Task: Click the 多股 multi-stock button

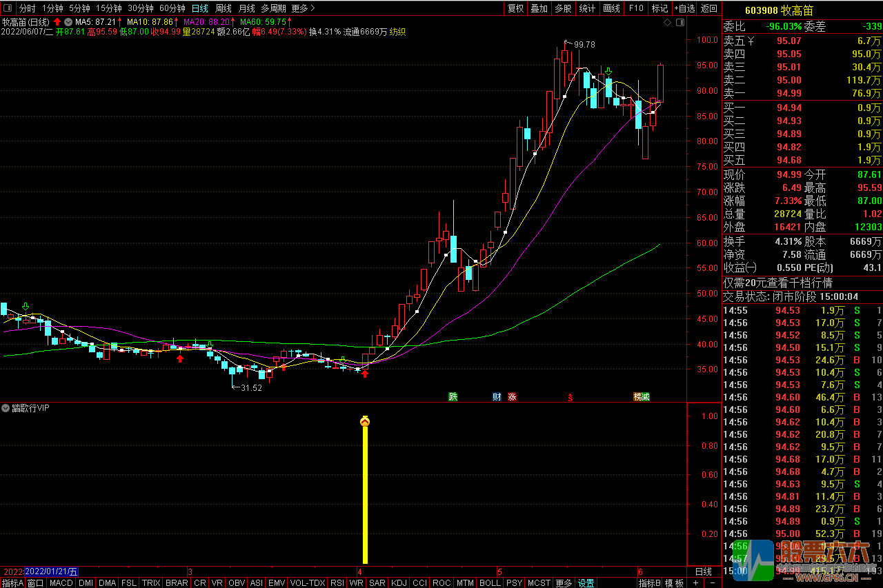Action: (x=563, y=8)
